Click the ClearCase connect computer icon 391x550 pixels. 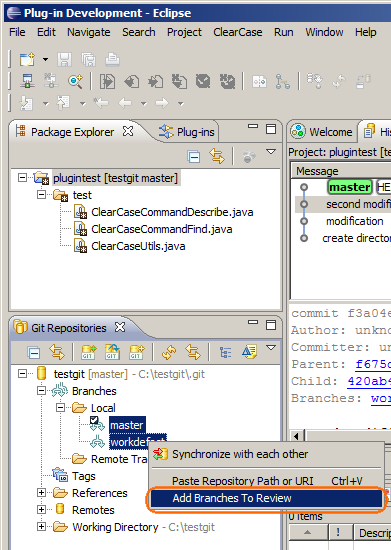click(x=27, y=81)
